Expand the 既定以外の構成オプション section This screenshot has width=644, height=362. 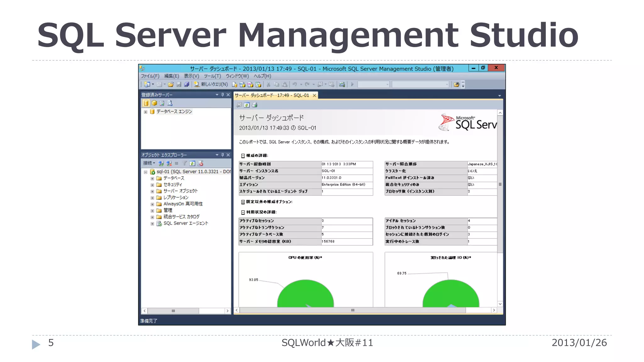click(243, 202)
